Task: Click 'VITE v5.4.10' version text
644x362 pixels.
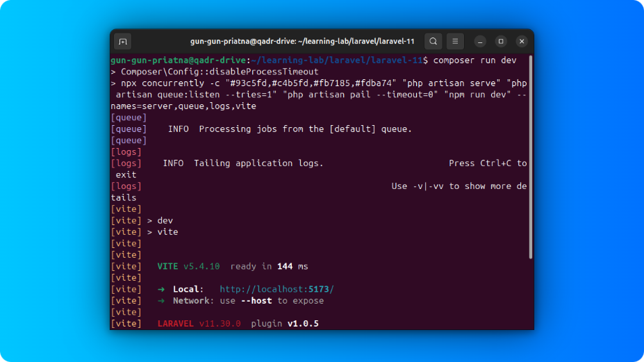Action: 188,267
